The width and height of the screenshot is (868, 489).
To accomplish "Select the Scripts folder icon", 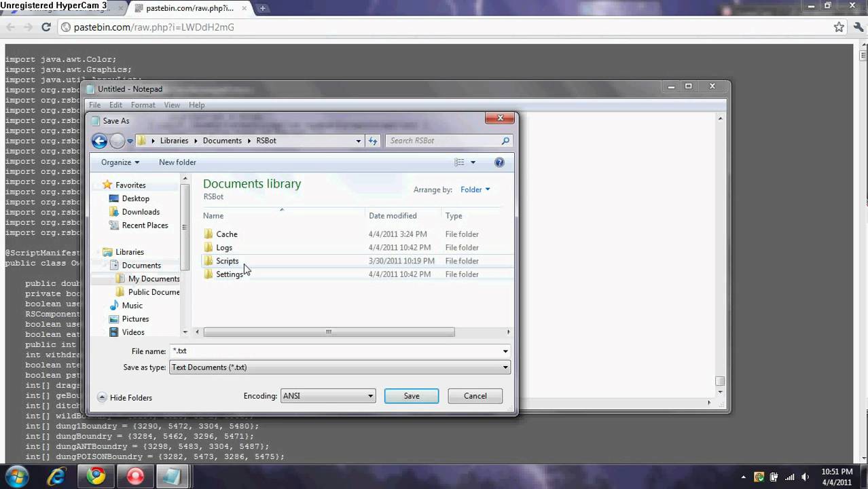I will [209, 261].
